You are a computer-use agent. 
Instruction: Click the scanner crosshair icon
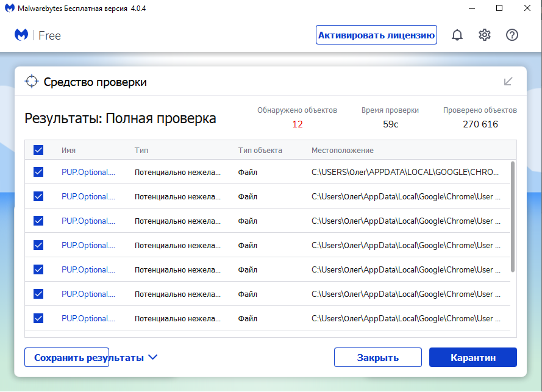(x=31, y=82)
